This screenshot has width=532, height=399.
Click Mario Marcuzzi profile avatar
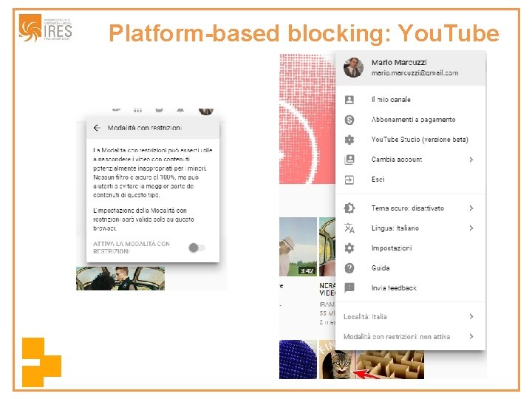click(x=353, y=67)
